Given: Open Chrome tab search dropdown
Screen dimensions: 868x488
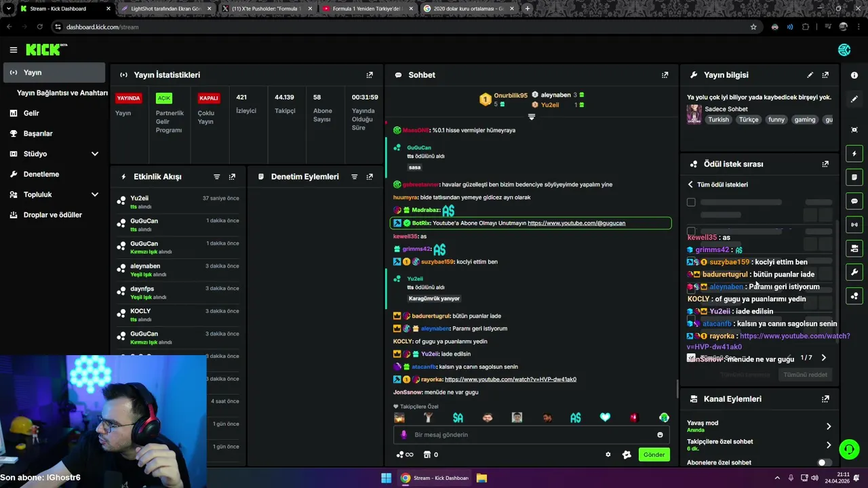Looking at the screenshot, I should 8,8.
